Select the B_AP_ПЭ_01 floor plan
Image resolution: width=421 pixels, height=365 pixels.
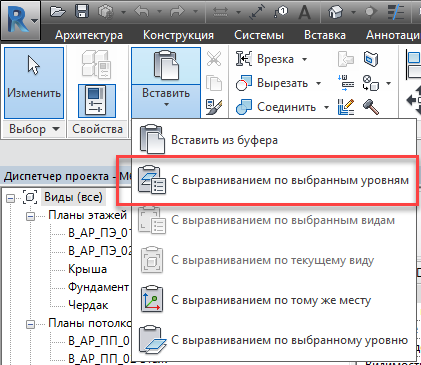tap(100, 232)
